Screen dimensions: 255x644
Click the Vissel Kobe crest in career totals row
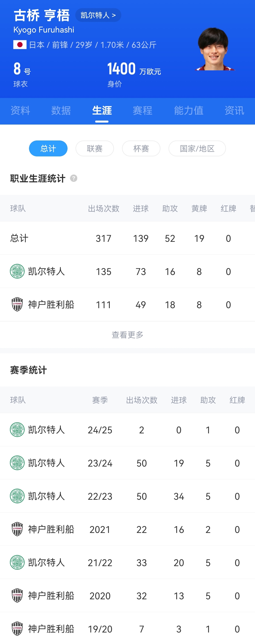tap(17, 304)
